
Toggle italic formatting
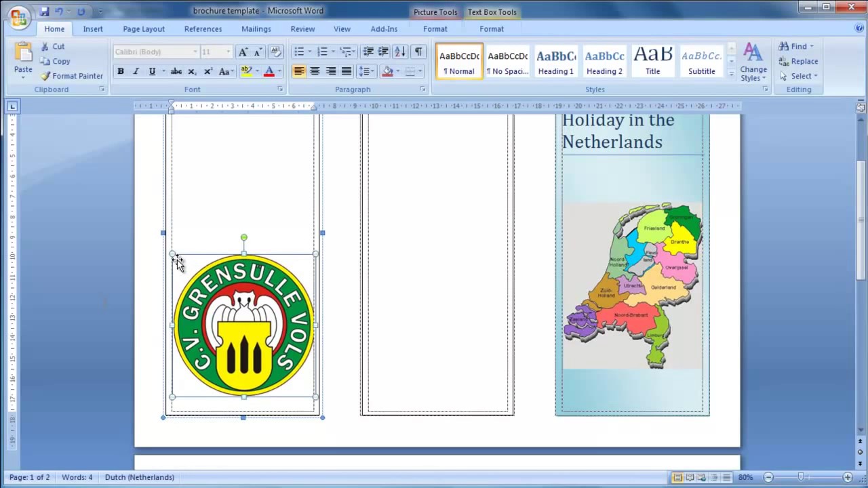[x=136, y=71]
